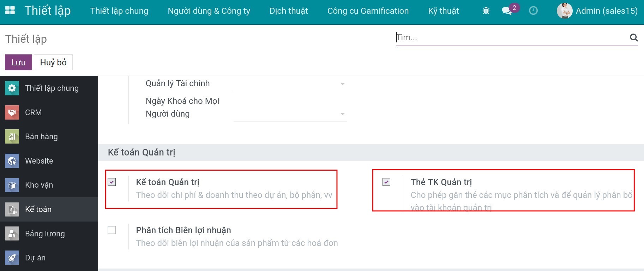Screen dimensions: 644x271
Task: Uncheck the Kế toán Quản trị checkbox
Action: pos(112,182)
